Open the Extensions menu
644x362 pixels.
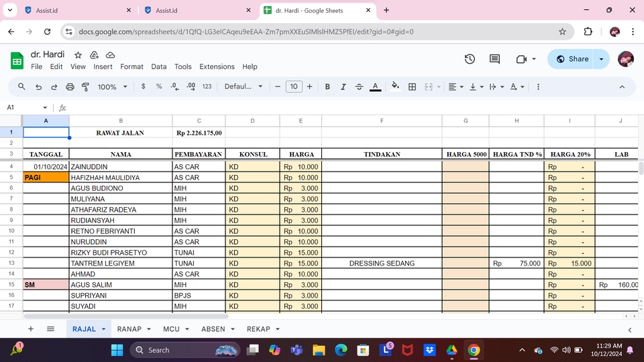pyautogui.click(x=217, y=66)
